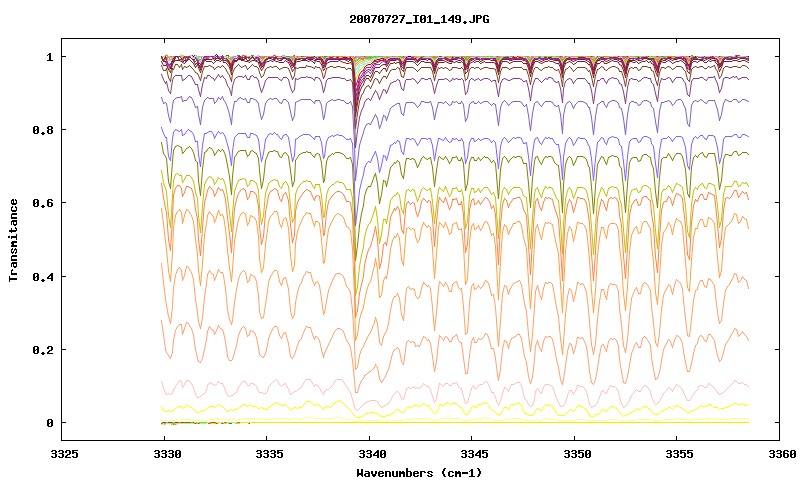
Task: Click x-axis tick label 3325
Action: (x=64, y=454)
